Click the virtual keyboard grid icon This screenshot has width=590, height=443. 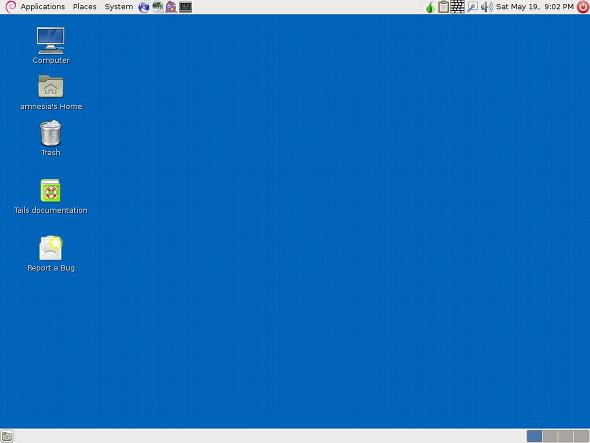(457, 7)
